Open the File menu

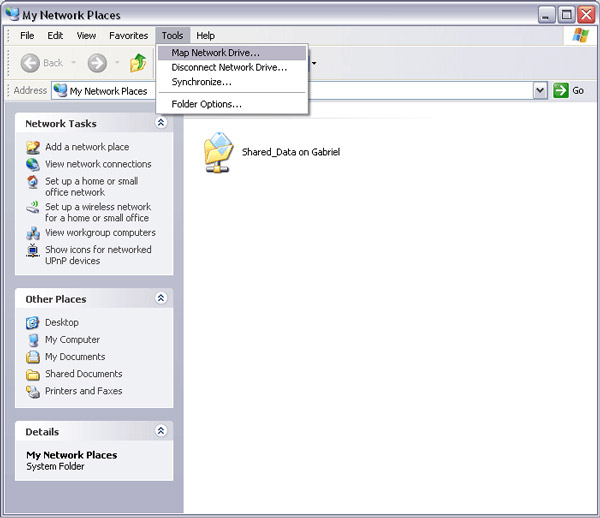pos(27,36)
